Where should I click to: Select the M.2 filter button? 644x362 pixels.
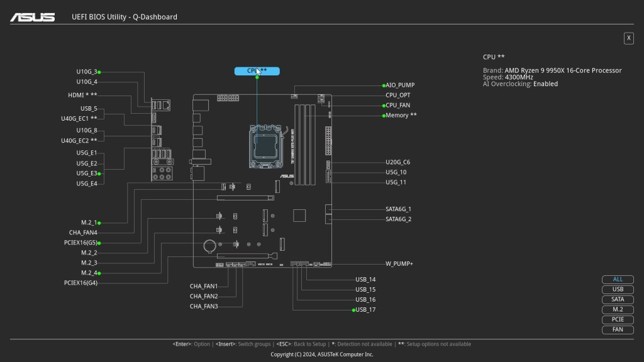pyautogui.click(x=618, y=310)
